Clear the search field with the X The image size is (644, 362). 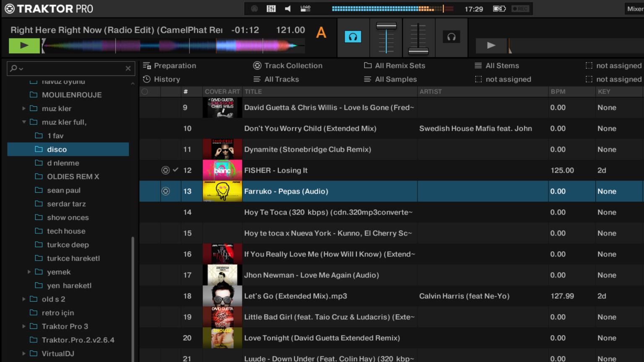[x=128, y=68]
